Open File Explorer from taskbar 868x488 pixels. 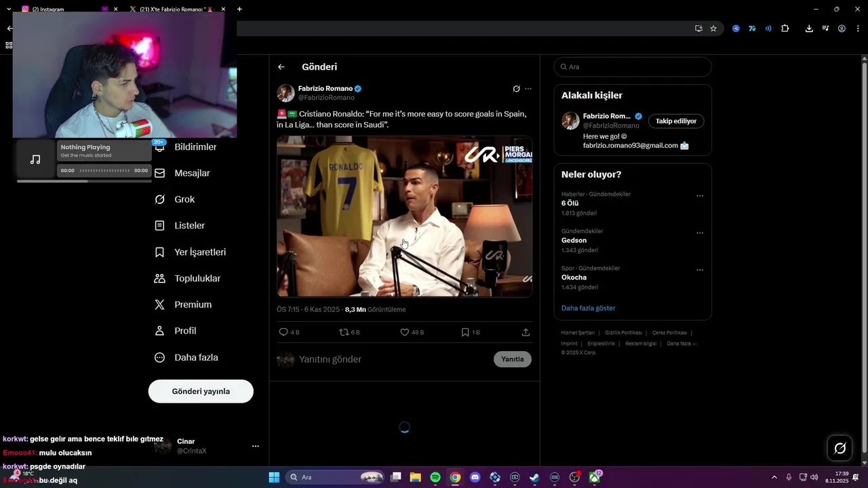[x=415, y=477]
